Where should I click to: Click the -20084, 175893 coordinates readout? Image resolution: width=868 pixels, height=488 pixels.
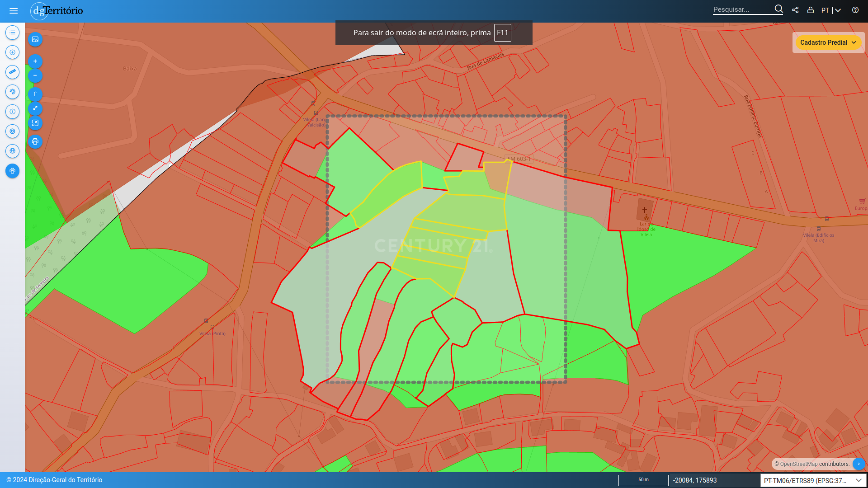[695, 480]
